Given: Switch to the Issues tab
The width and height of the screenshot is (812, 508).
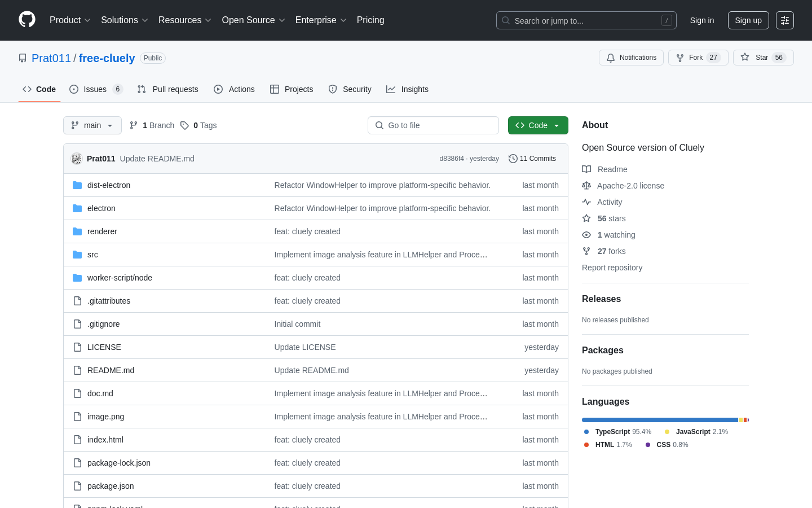Looking at the screenshot, I should click(95, 89).
